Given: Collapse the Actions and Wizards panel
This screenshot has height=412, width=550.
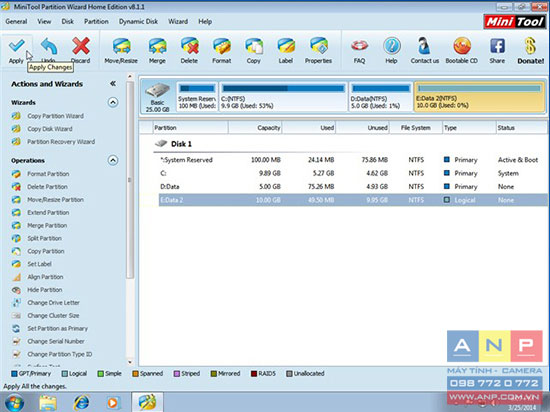Looking at the screenshot, I should point(113,83).
